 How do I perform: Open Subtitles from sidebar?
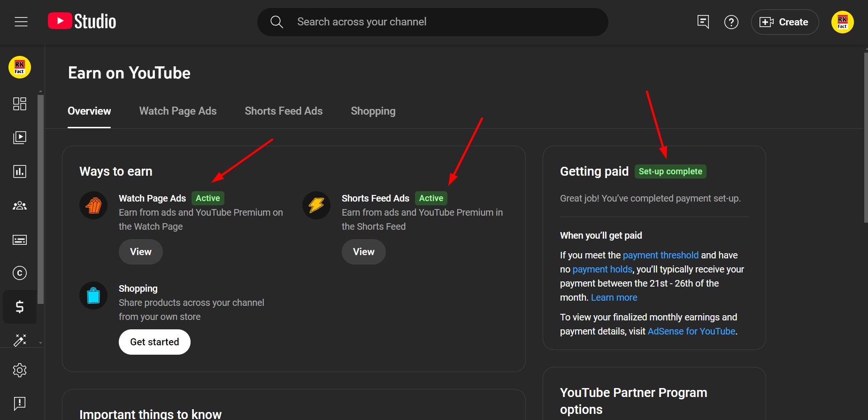click(20, 240)
